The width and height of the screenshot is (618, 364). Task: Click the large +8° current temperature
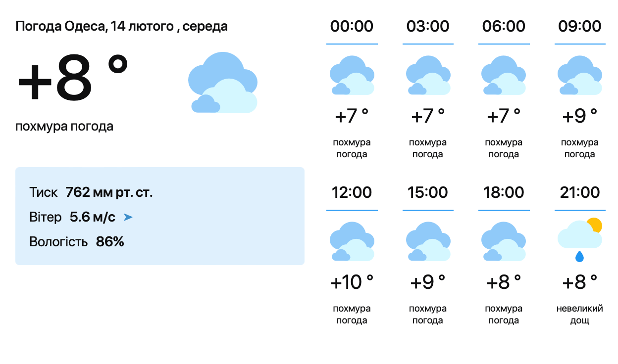pos(72,78)
